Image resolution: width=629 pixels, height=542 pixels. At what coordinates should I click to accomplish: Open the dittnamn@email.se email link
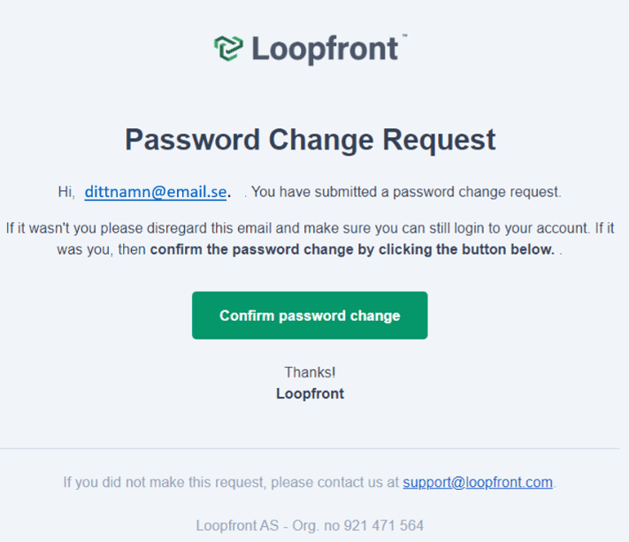pos(155,192)
